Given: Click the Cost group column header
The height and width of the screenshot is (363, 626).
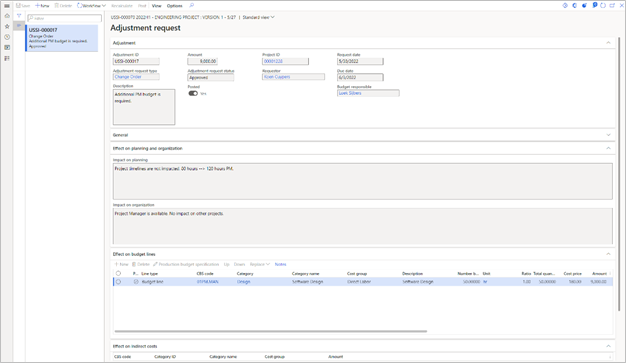Looking at the screenshot, I should point(357,274).
